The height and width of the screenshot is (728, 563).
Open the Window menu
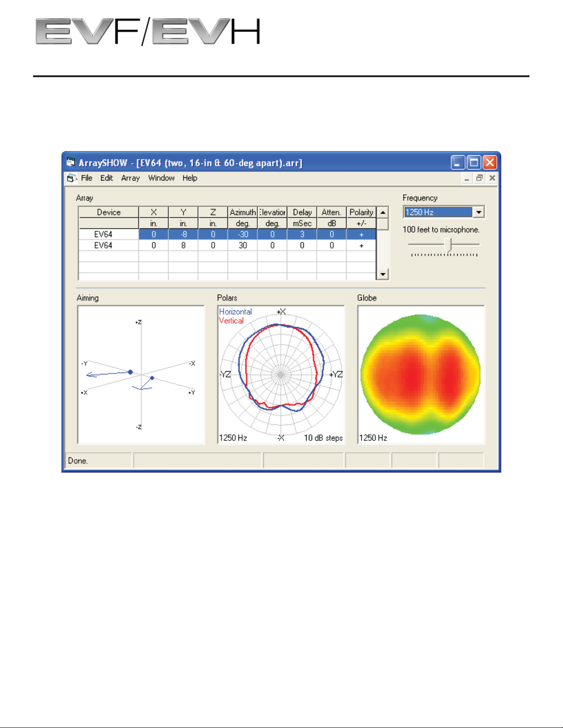tap(161, 178)
